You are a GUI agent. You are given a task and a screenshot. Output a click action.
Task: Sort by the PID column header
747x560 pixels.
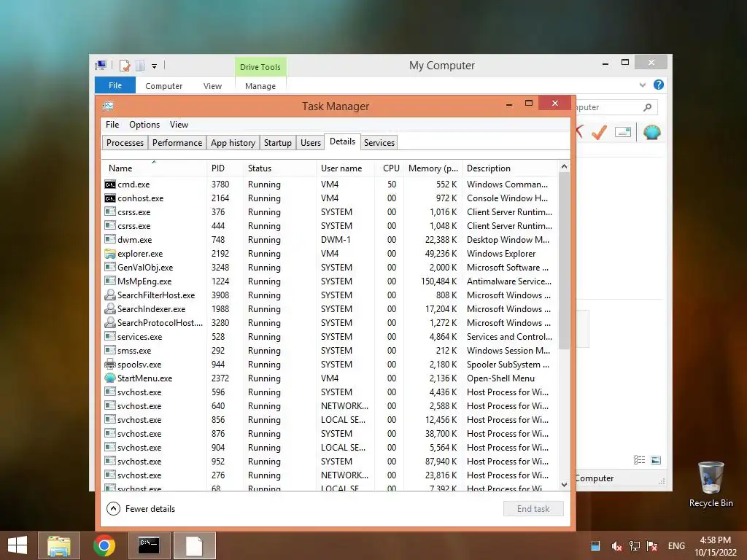(x=226, y=168)
